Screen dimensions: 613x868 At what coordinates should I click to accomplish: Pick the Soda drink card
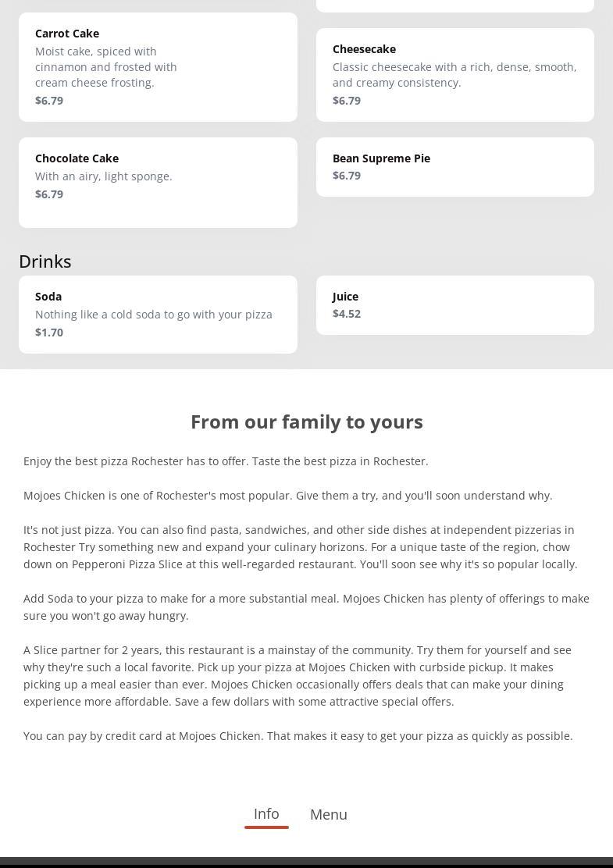(x=158, y=315)
